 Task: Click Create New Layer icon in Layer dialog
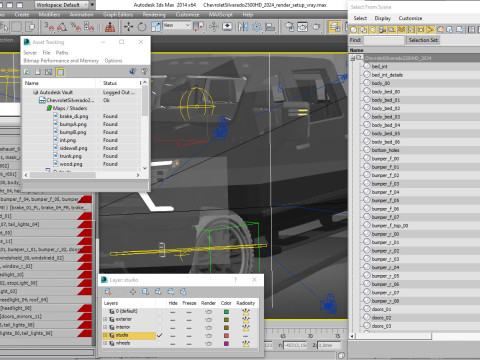tap(108, 292)
